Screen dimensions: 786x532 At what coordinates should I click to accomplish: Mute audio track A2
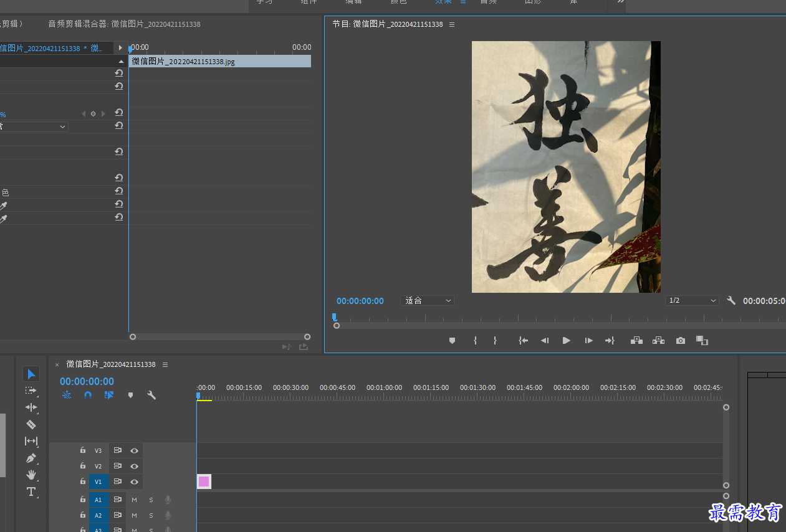(x=134, y=515)
